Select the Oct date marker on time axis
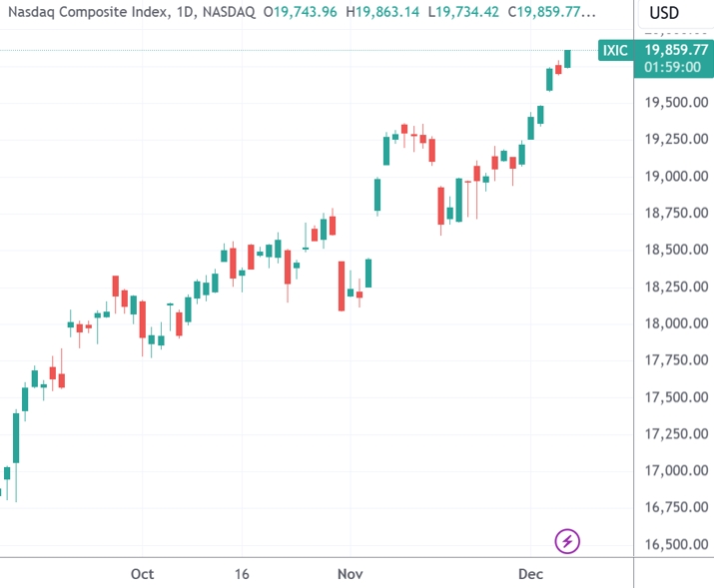The height and width of the screenshot is (588, 714). pos(142,574)
